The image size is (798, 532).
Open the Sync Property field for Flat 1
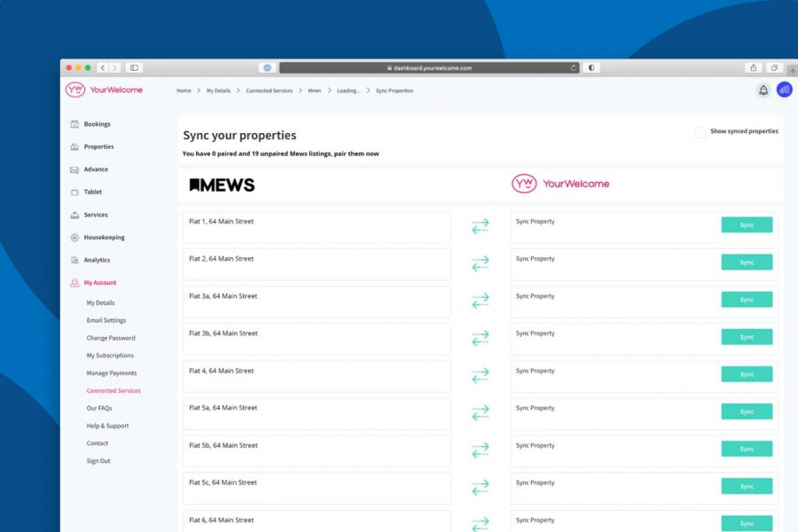tap(614, 227)
